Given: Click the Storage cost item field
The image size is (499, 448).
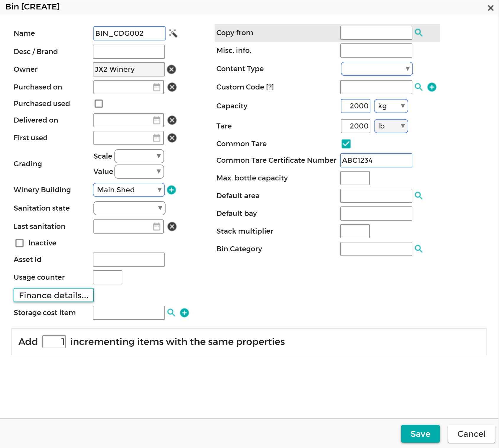Looking at the screenshot, I should click(x=129, y=313).
